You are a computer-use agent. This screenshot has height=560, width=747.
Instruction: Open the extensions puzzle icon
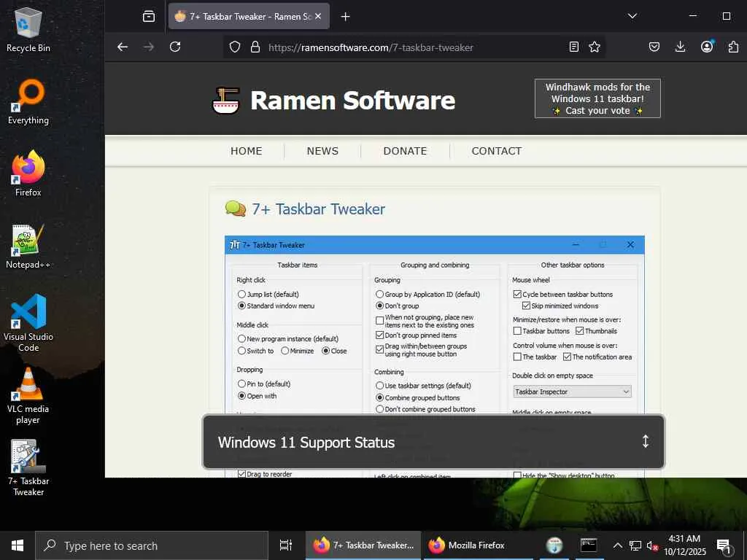click(733, 47)
